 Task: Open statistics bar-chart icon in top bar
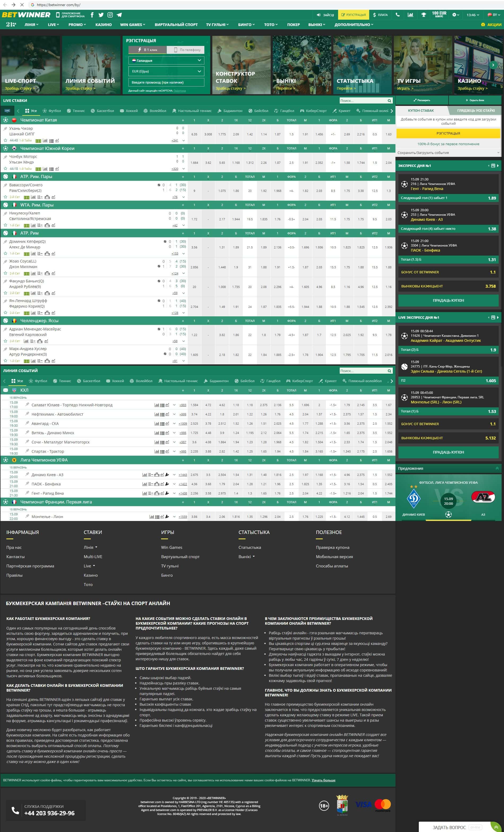410,15
